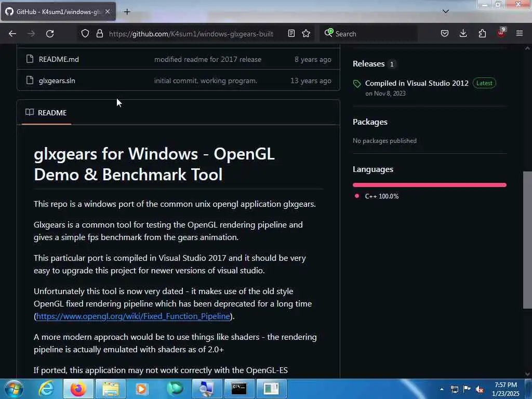Open the Packages heading link

click(370, 122)
